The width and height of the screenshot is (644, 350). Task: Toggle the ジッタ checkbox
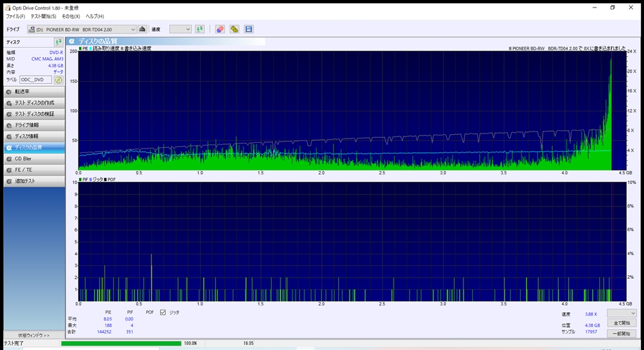click(x=164, y=312)
